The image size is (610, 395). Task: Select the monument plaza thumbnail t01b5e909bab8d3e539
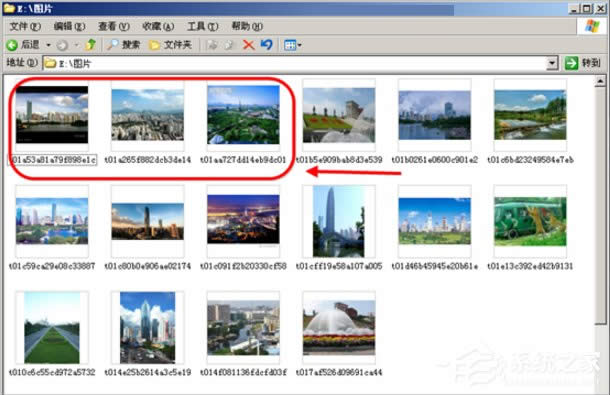click(339, 115)
